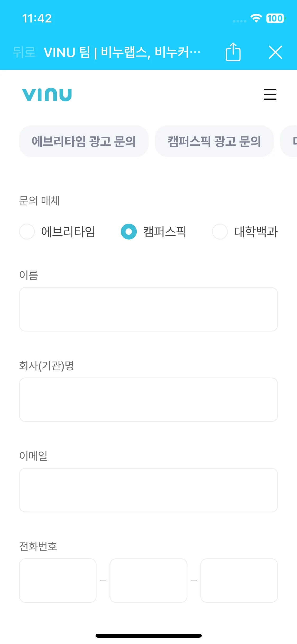Open the hamburger menu icon
The image size is (297, 644).
tap(270, 94)
